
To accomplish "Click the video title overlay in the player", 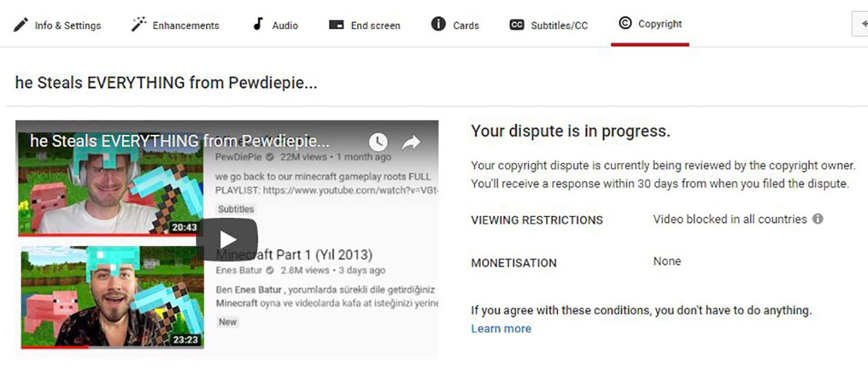I will 180,141.
